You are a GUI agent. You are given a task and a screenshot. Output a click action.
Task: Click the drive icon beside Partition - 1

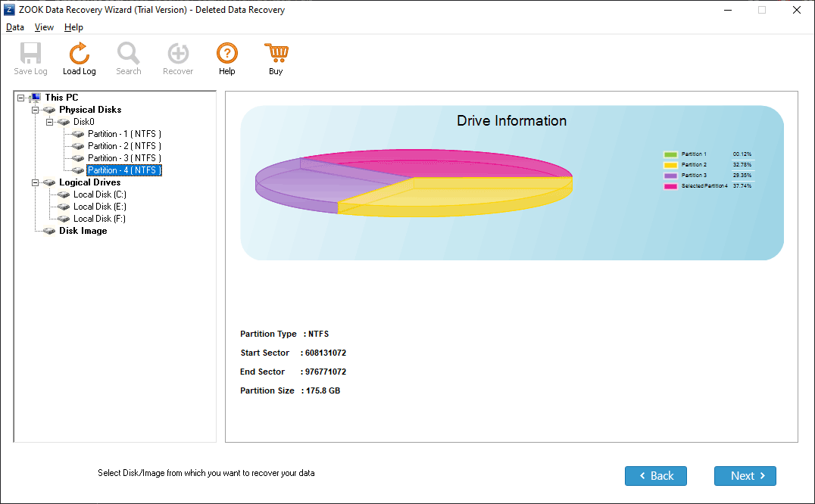click(78, 134)
